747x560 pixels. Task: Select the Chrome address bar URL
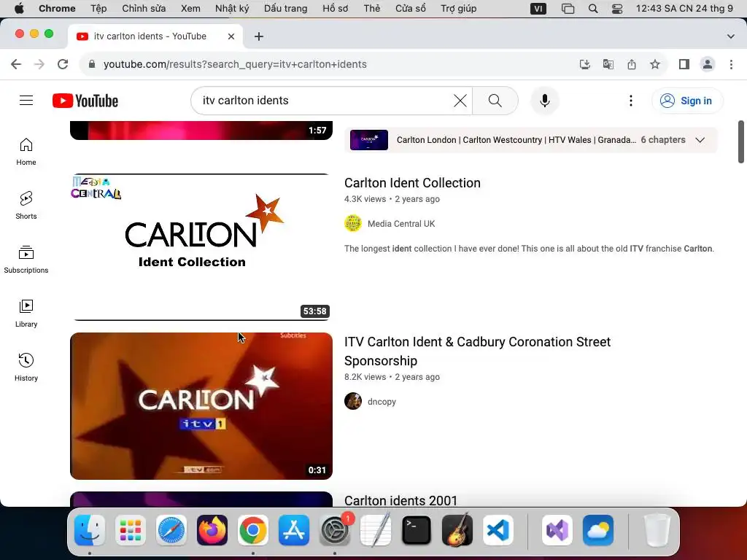[235, 64]
